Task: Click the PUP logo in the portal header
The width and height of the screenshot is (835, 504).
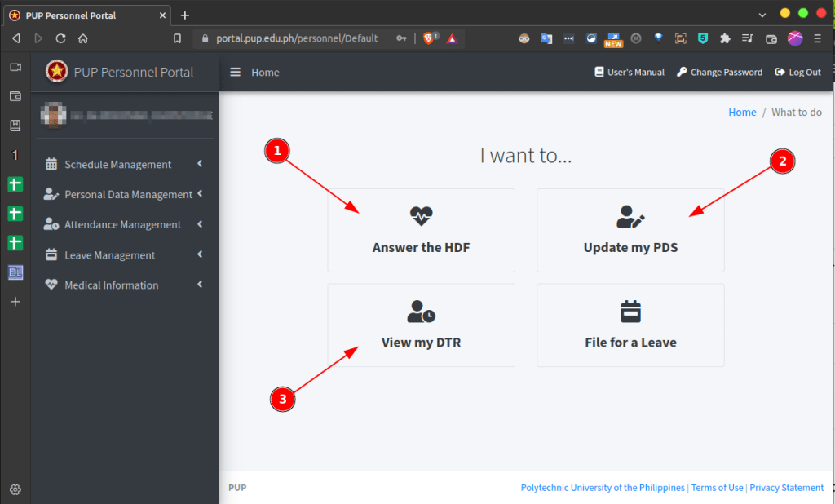Action: (x=57, y=72)
